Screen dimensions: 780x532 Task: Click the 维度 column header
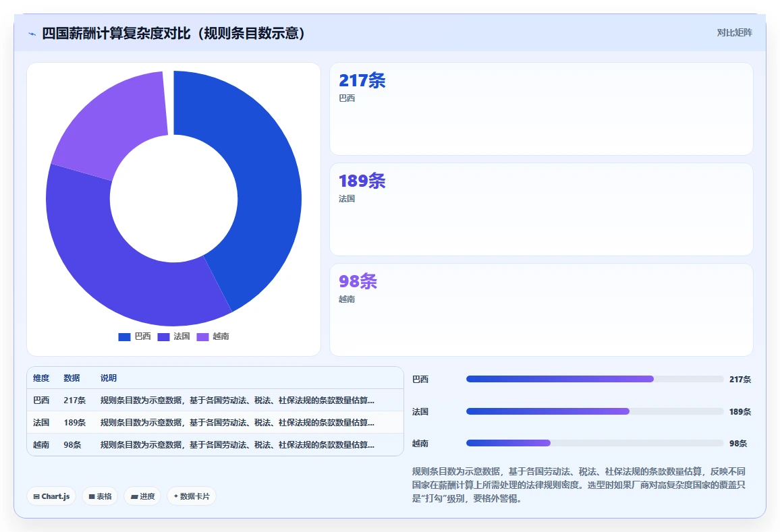tap(41, 378)
